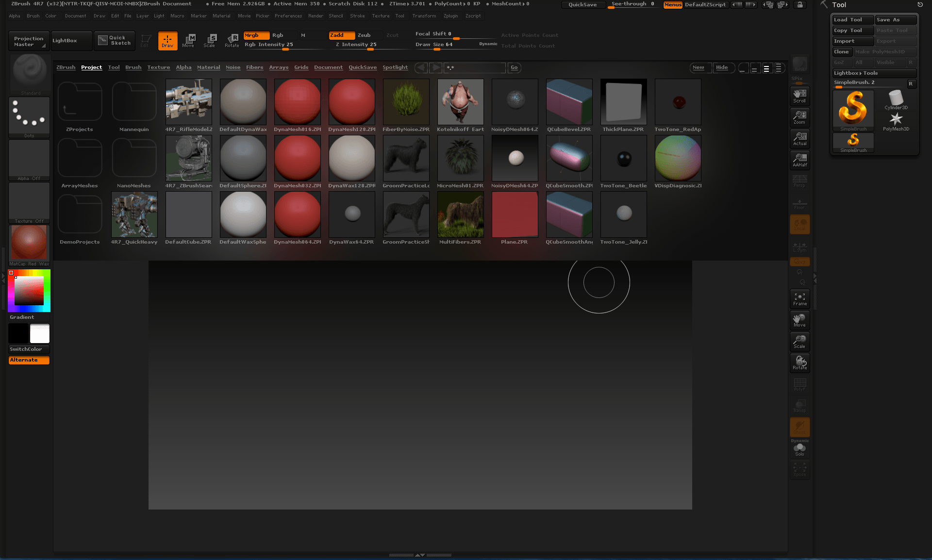
Task: Open the Material tab in LightBox
Action: coord(208,66)
